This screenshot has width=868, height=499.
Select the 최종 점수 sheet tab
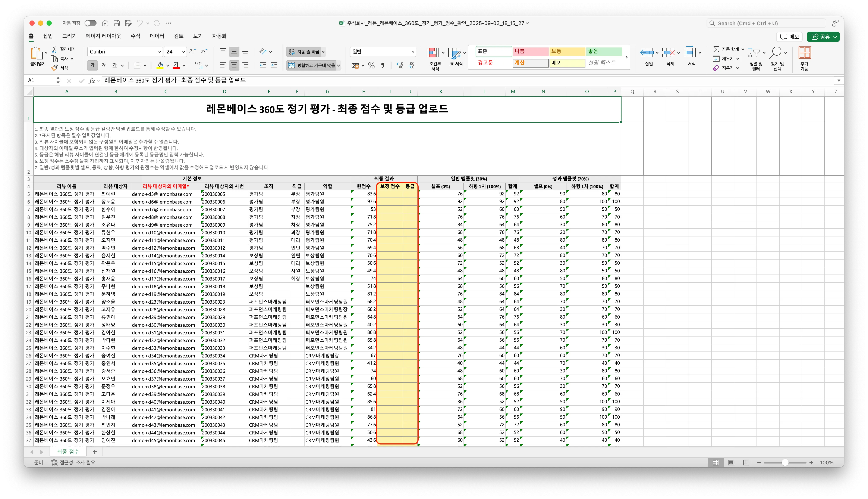coord(68,452)
